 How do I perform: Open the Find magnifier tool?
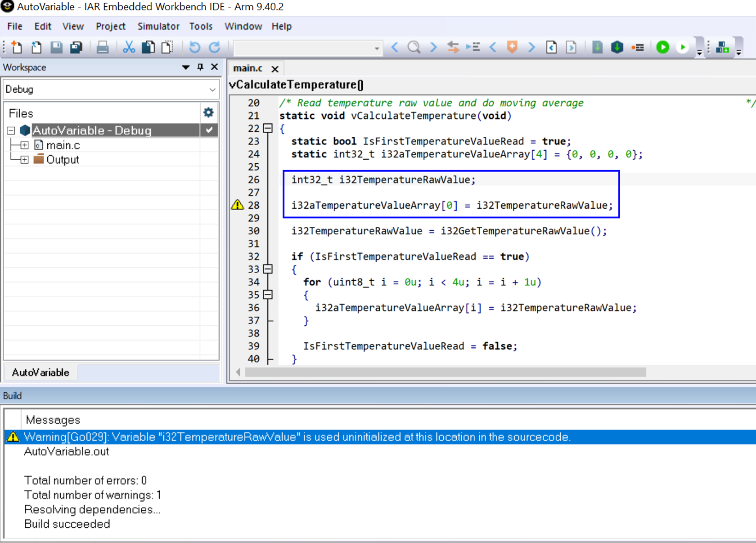point(414,47)
